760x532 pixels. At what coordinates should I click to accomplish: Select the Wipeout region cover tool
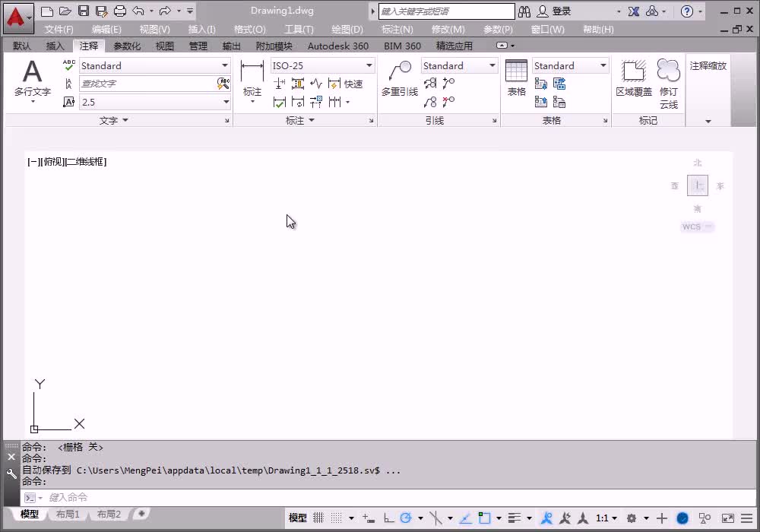click(634, 78)
